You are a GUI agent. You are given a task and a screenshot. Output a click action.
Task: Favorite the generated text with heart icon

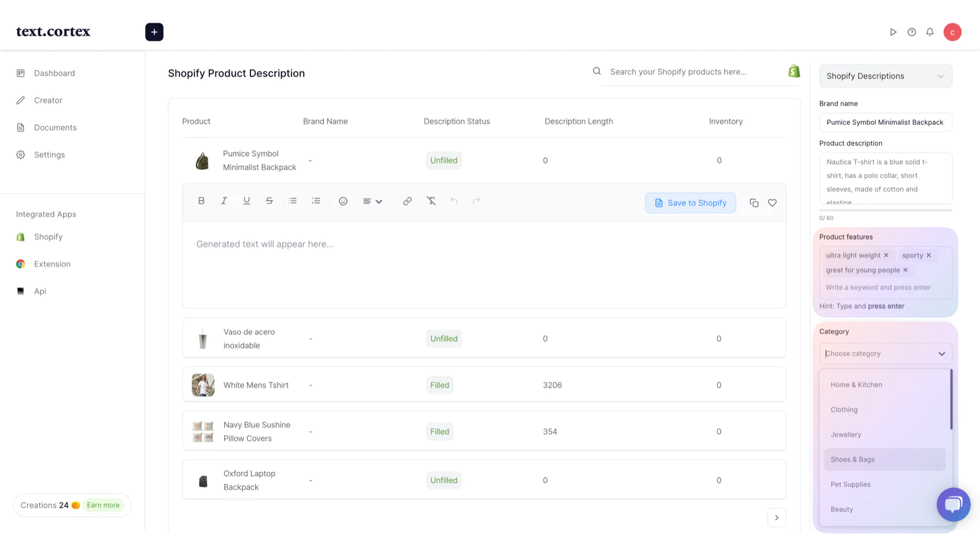pos(772,203)
